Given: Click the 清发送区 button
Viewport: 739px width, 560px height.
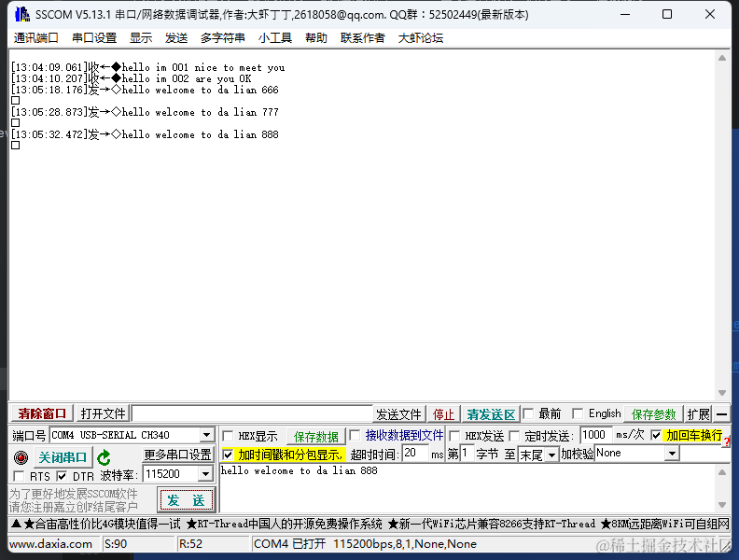Looking at the screenshot, I should click(491, 414).
